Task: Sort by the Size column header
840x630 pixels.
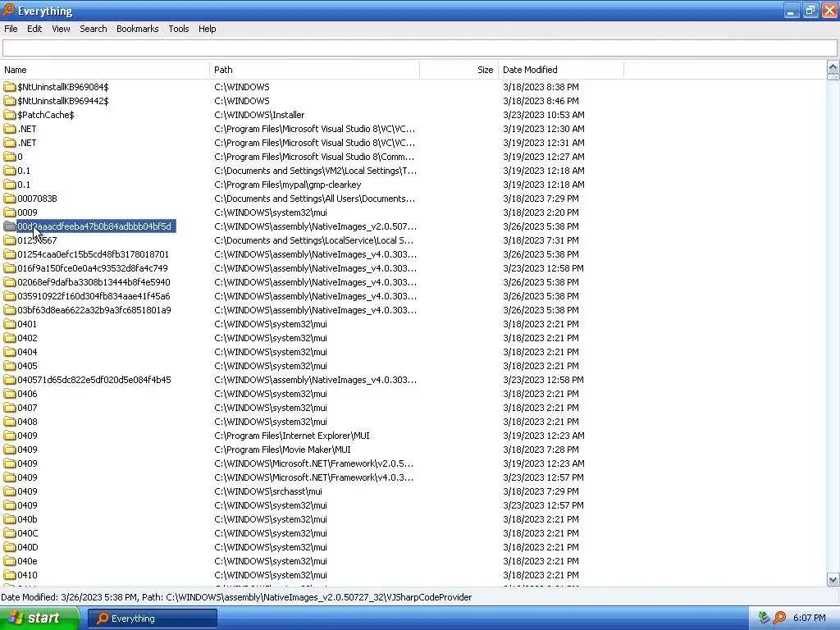Action: (459, 70)
